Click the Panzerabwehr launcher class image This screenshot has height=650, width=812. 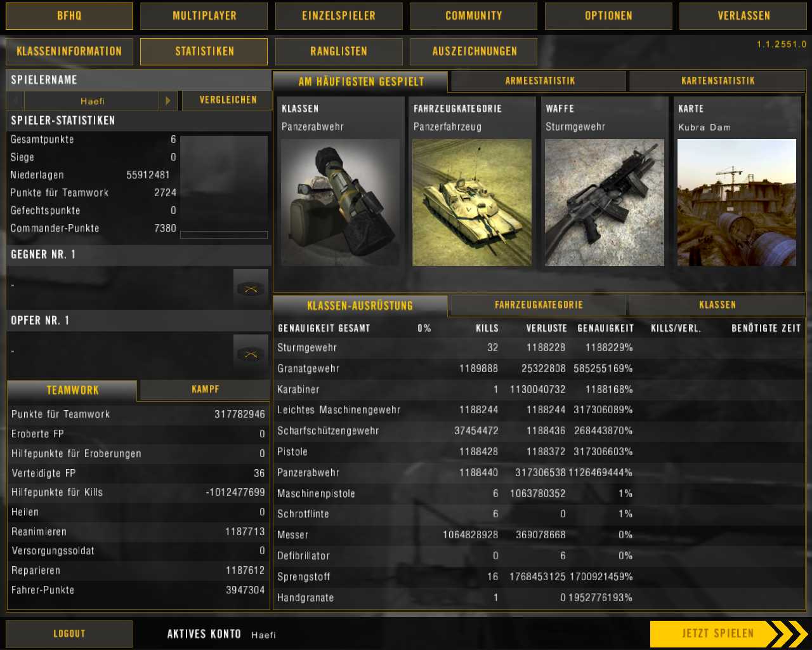pyautogui.click(x=340, y=202)
